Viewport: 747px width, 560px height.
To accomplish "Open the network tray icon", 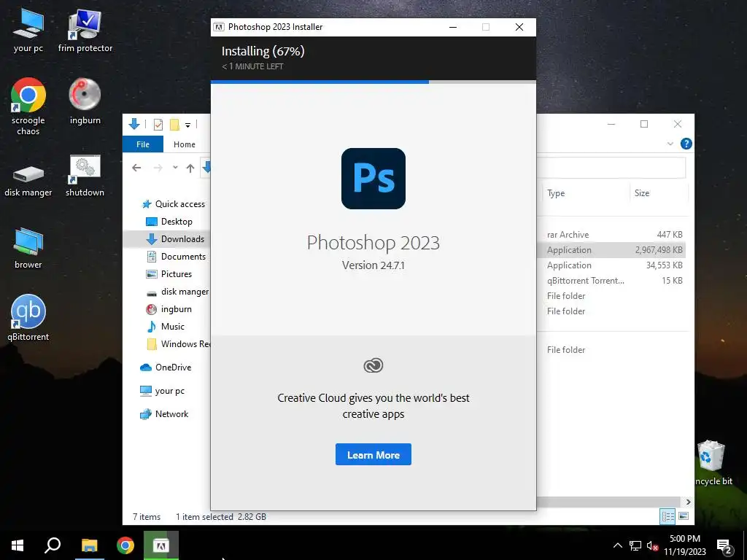I will click(x=635, y=545).
